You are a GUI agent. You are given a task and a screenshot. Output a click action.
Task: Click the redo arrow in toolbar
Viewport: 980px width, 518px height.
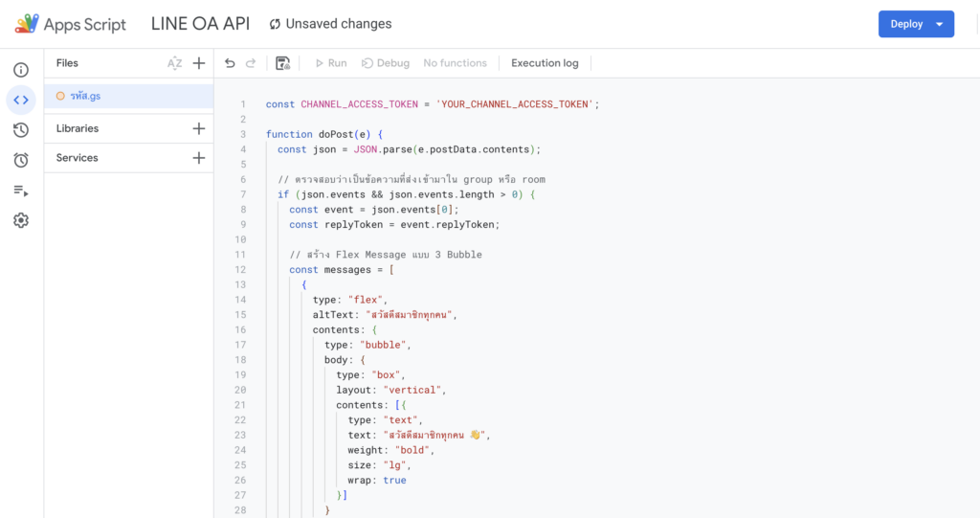(x=251, y=63)
